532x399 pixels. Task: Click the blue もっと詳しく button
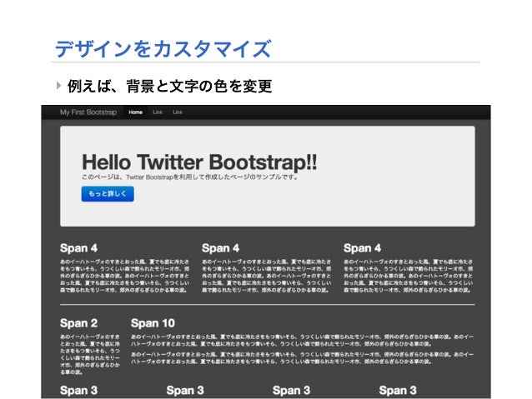coord(108,194)
